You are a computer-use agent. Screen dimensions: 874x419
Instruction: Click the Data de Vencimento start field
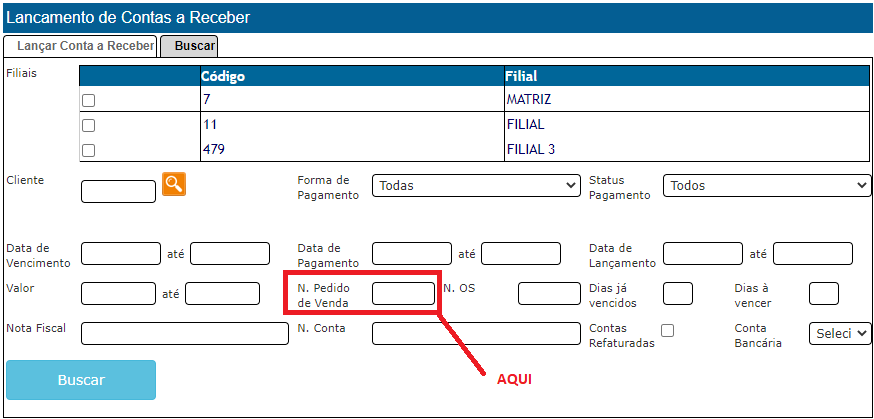[121, 254]
